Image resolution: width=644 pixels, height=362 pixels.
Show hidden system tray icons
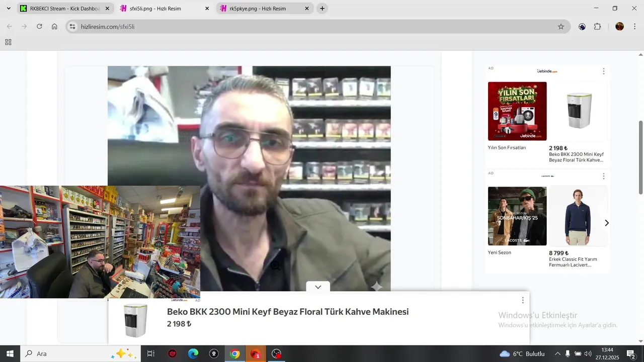click(557, 353)
